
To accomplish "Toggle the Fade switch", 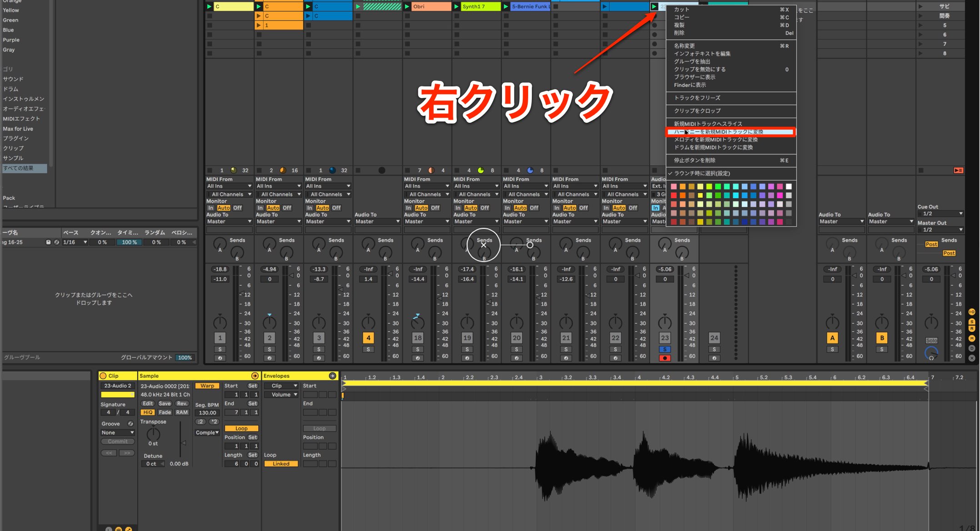I will tap(165, 412).
